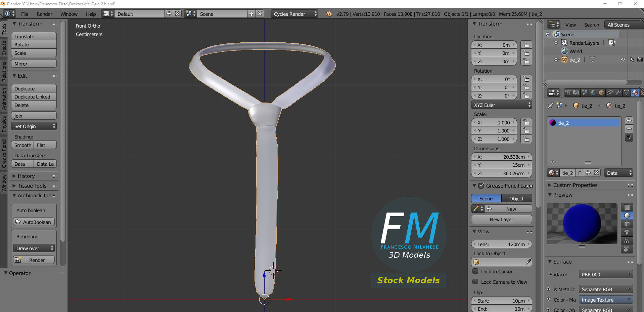Open the Window menu

coord(69,14)
